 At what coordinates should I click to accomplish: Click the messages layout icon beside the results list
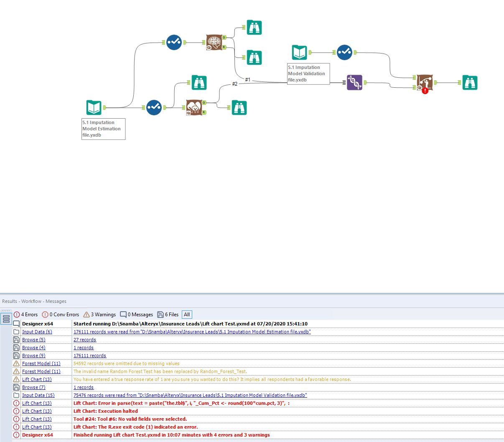[x=6, y=319]
